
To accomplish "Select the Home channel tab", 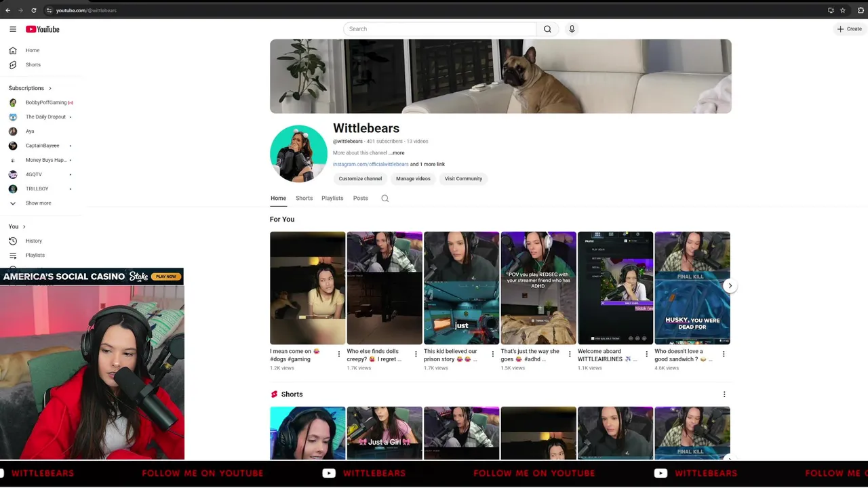I will pos(278,198).
